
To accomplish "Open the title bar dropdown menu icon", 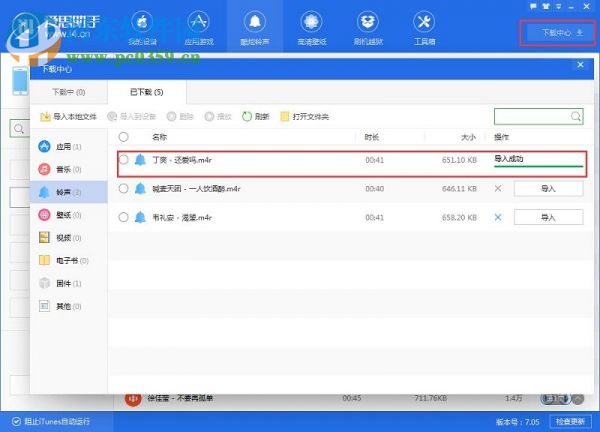I will (x=558, y=6).
